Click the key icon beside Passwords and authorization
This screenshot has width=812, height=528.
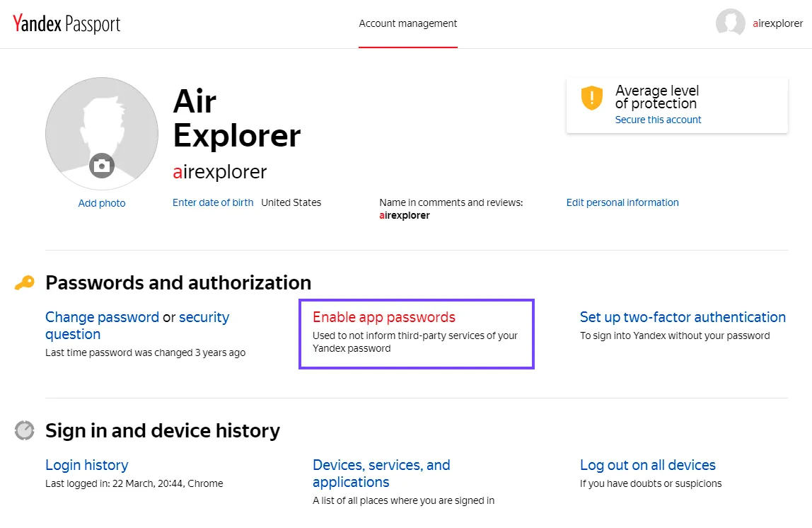point(24,283)
